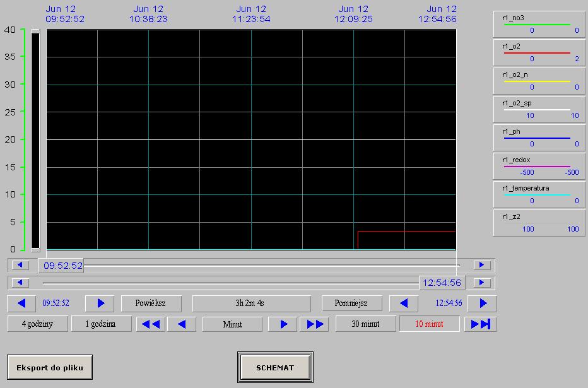
Task: Select the r1_o2_sp legend entry
Action: (x=539, y=110)
